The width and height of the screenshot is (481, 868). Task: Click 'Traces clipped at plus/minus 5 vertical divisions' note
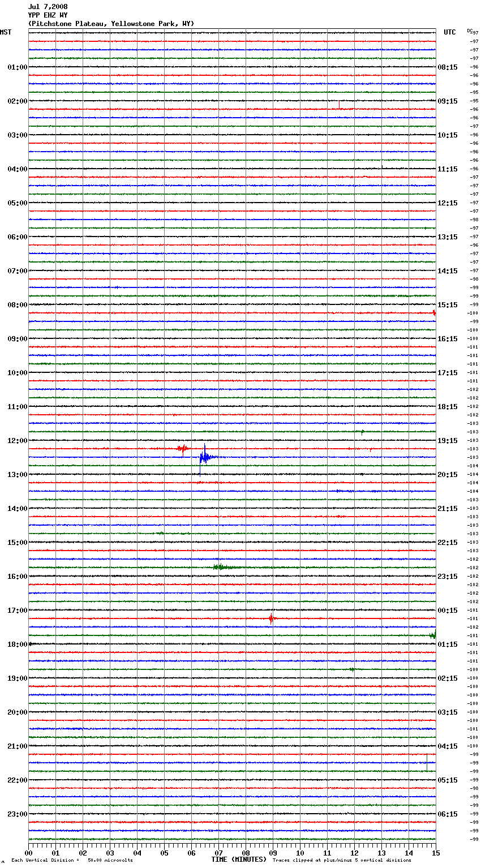coord(342,861)
